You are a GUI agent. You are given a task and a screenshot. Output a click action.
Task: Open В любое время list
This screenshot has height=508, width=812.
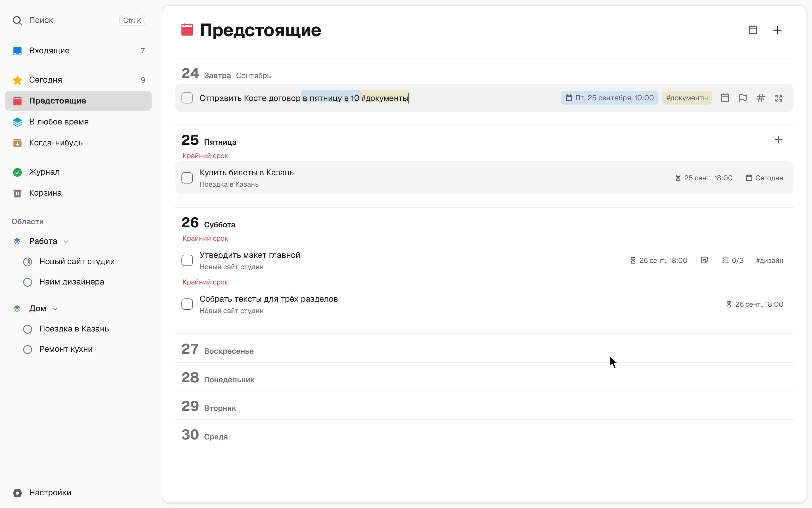pyautogui.click(x=78, y=122)
